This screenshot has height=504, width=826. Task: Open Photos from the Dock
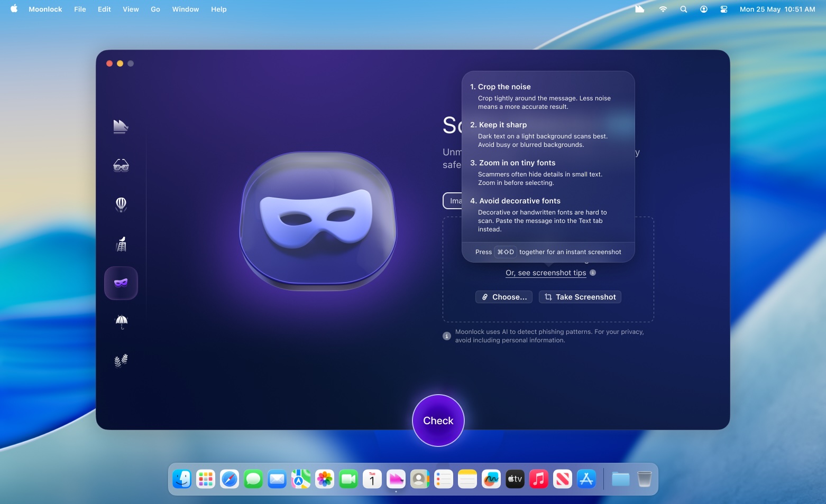click(325, 479)
